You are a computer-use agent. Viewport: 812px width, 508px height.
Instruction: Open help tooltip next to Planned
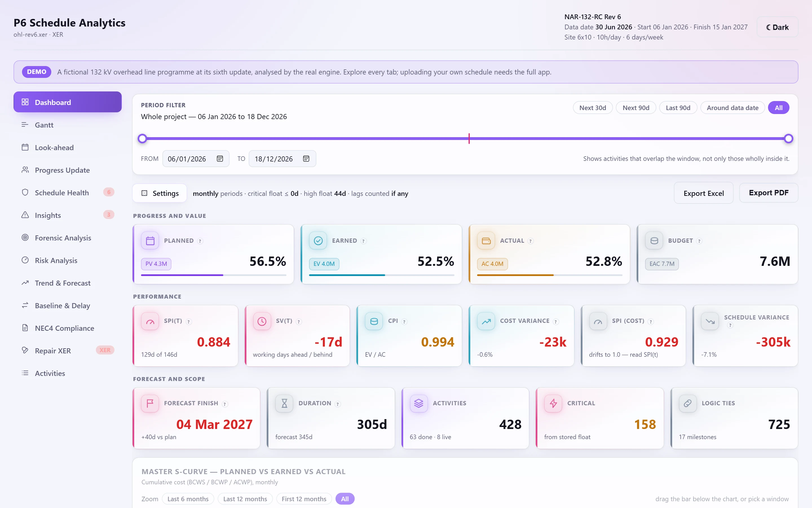200,241
